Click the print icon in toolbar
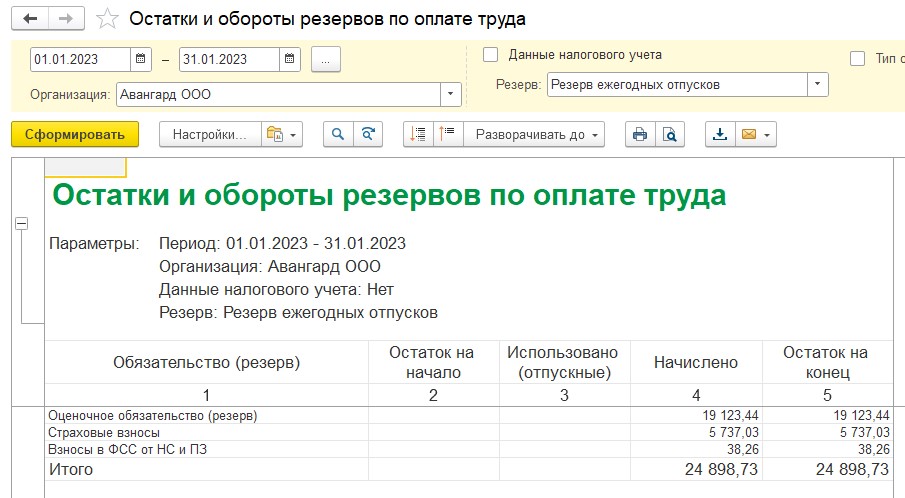The image size is (905, 498). (640, 134)
